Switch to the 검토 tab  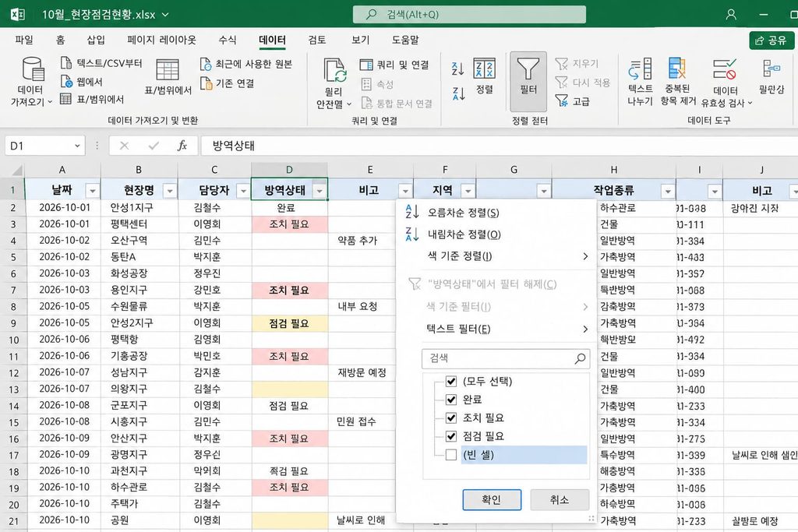[x=316, y=40]
